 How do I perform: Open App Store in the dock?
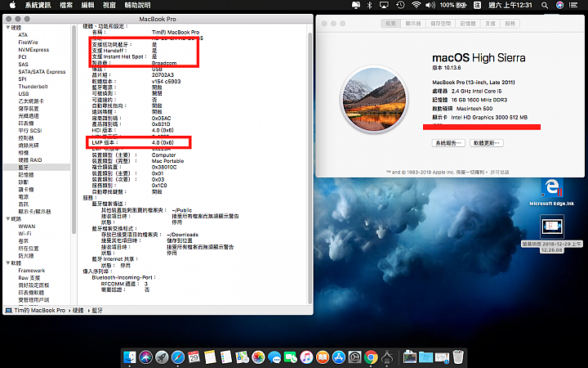point(339,357)
